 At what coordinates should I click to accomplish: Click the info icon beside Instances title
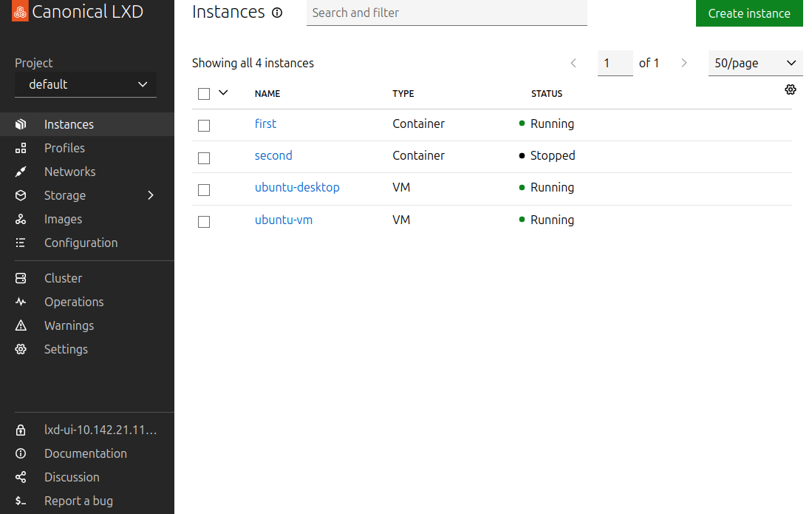277,13
